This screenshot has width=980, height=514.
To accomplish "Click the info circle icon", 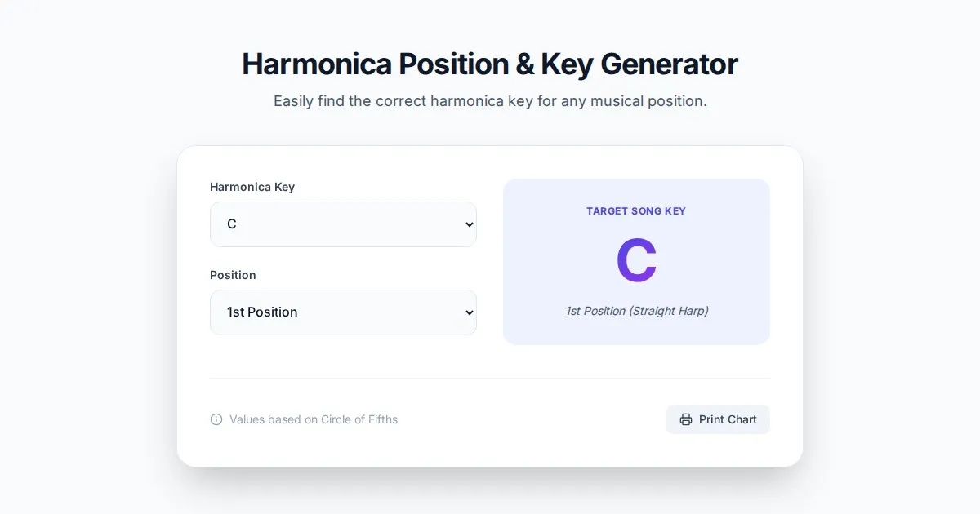I will point(216,419).
